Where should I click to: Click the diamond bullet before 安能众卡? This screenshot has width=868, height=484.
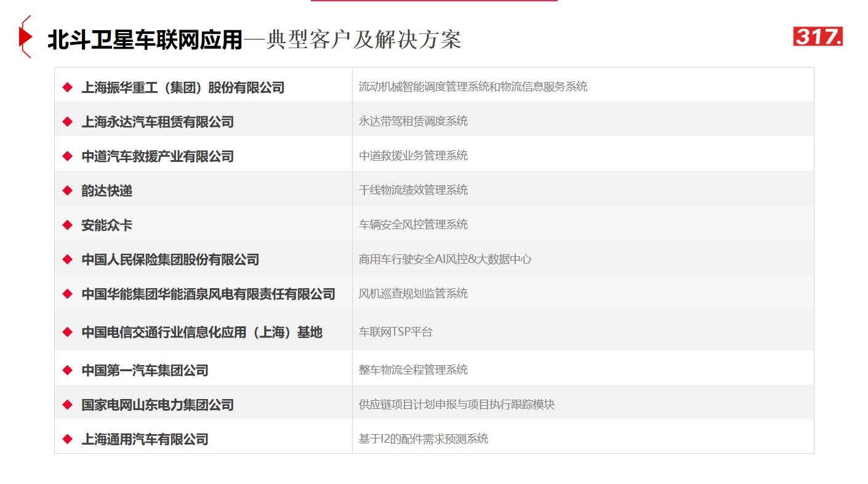tap(68, 225)
